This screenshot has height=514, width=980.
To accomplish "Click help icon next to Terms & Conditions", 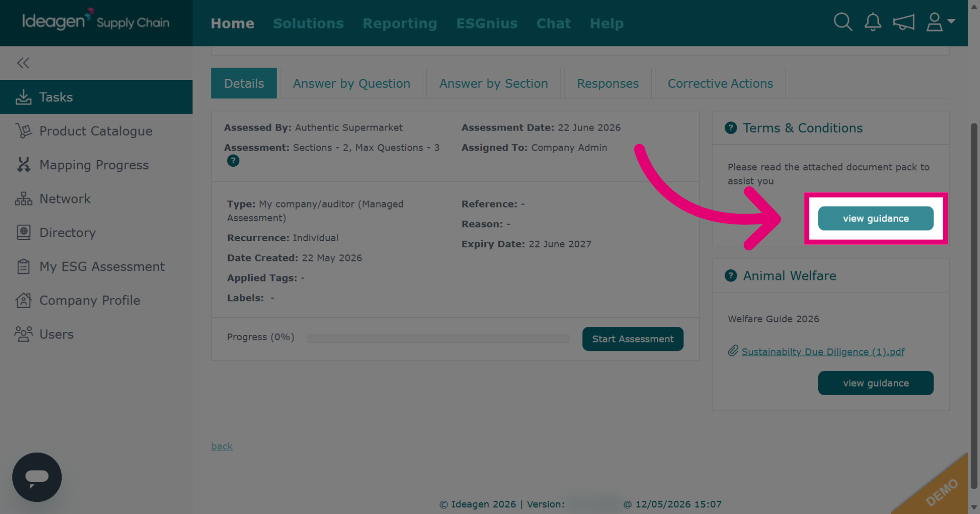I will coord(731,128).
